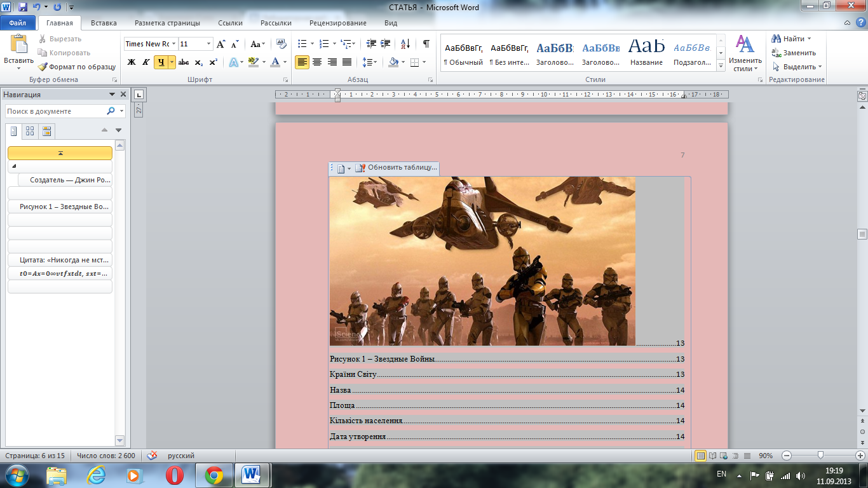Viewport: 868px width, 488px height.
Task: Open Windows Start menu
Action: [x=17, y=475]
